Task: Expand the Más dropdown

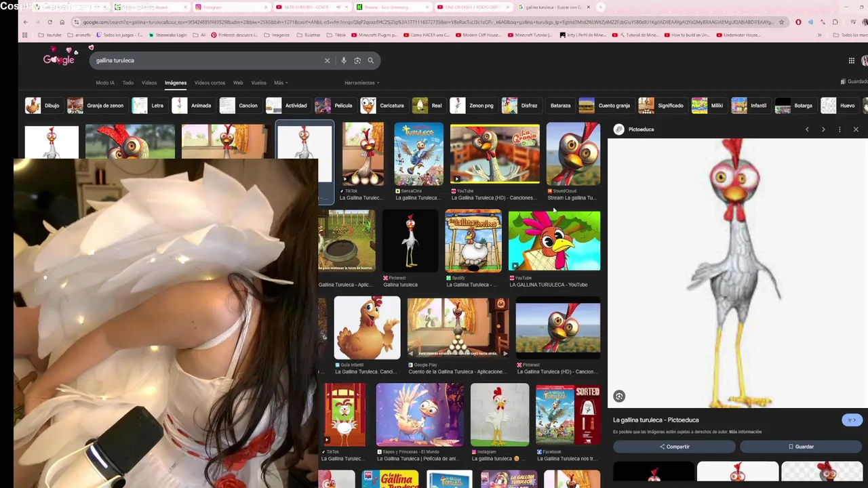Action: tap(281, 83)
